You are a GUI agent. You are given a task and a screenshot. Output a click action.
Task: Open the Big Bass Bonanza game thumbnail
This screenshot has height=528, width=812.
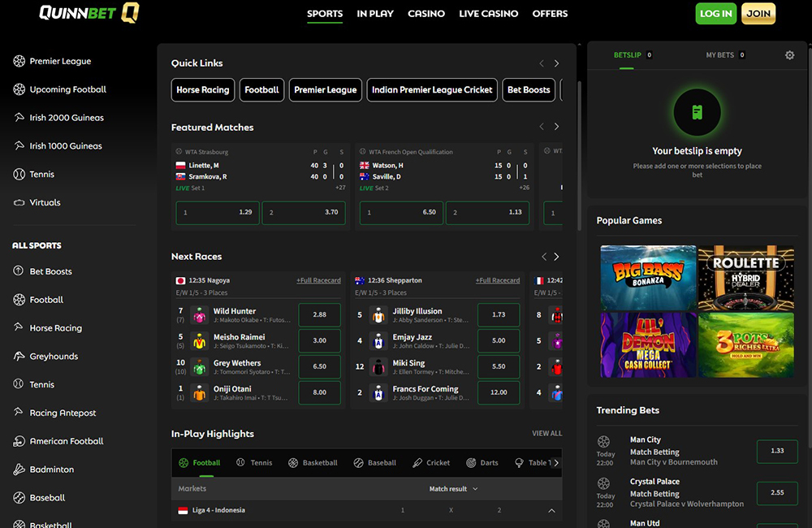point(648,277)
